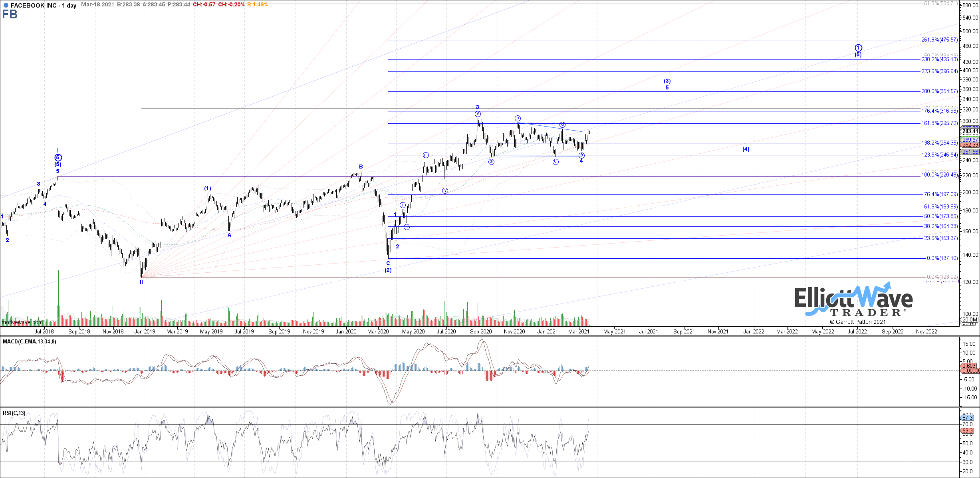Select the B wave label near Jan-2020

(361, 167)
